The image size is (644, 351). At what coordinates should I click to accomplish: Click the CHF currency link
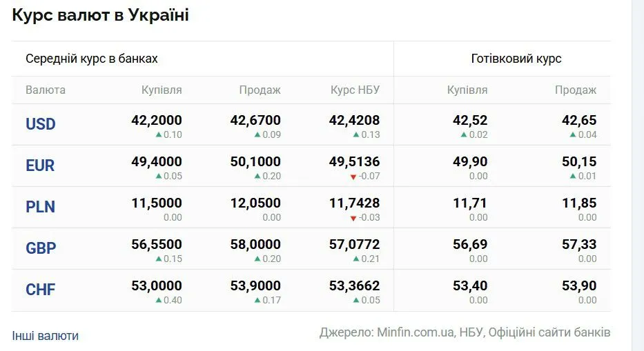(40, 290)
